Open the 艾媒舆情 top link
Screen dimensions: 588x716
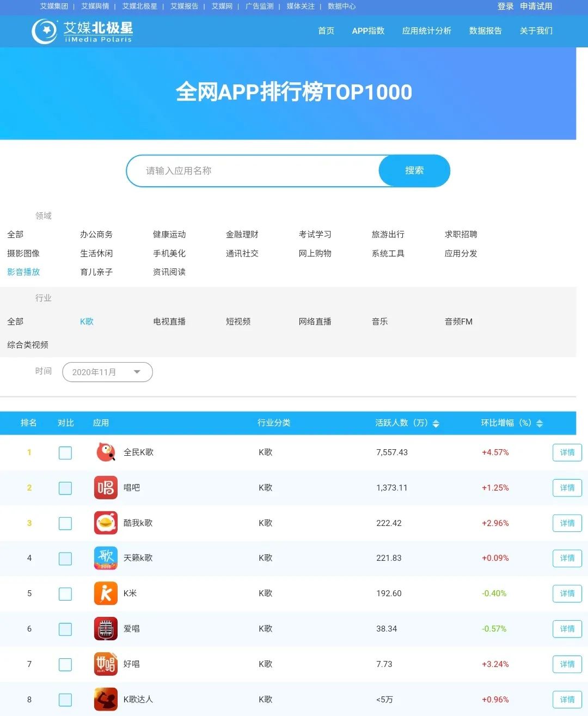coord(95,7)
